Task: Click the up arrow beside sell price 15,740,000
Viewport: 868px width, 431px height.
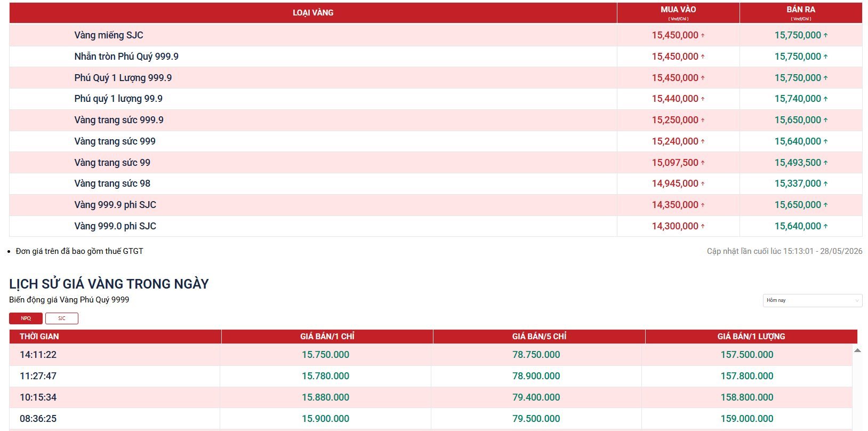Action: click(x=825, y=99)
